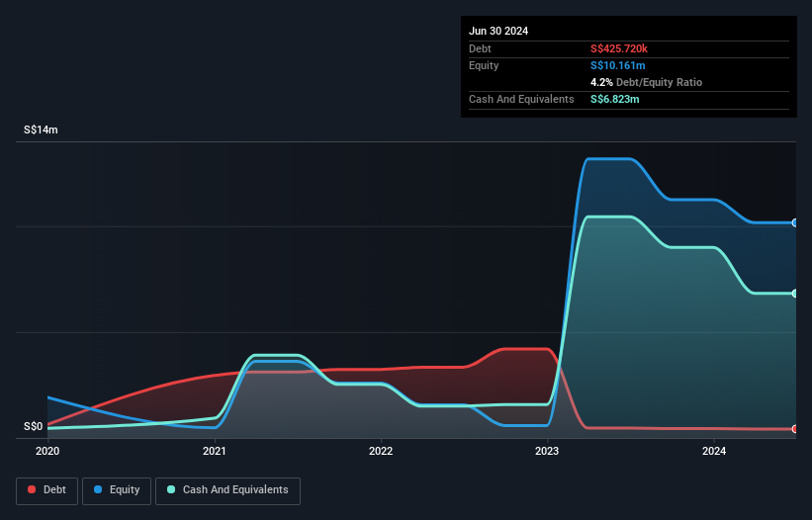Click the 2020 x-axis label
Viewport: 812px width, 520px height.
[47, 451]
